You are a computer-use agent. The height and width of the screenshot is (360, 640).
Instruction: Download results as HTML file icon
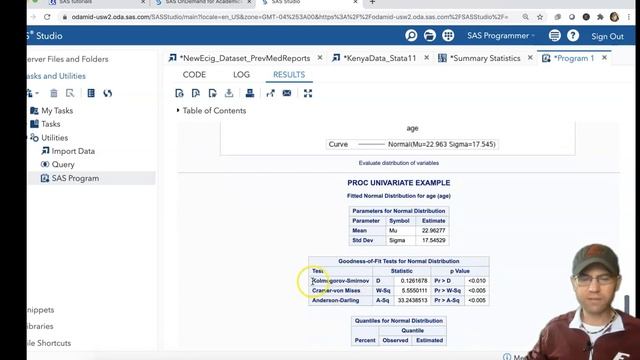click(x=179, y=93)
